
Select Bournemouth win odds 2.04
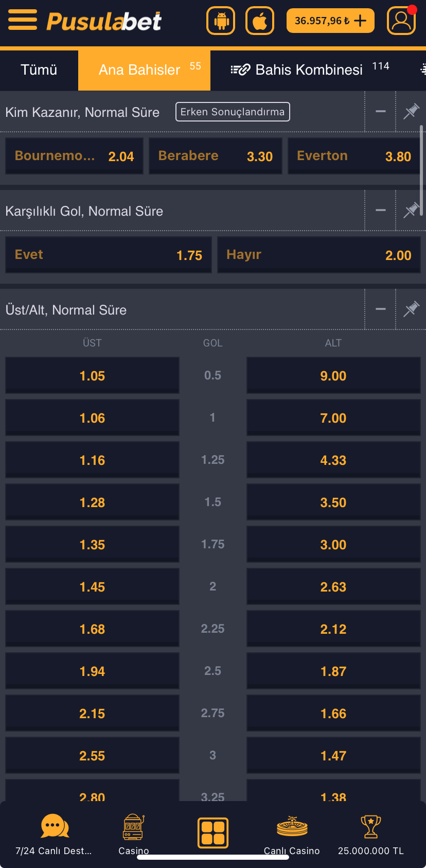tap(74, 156)
